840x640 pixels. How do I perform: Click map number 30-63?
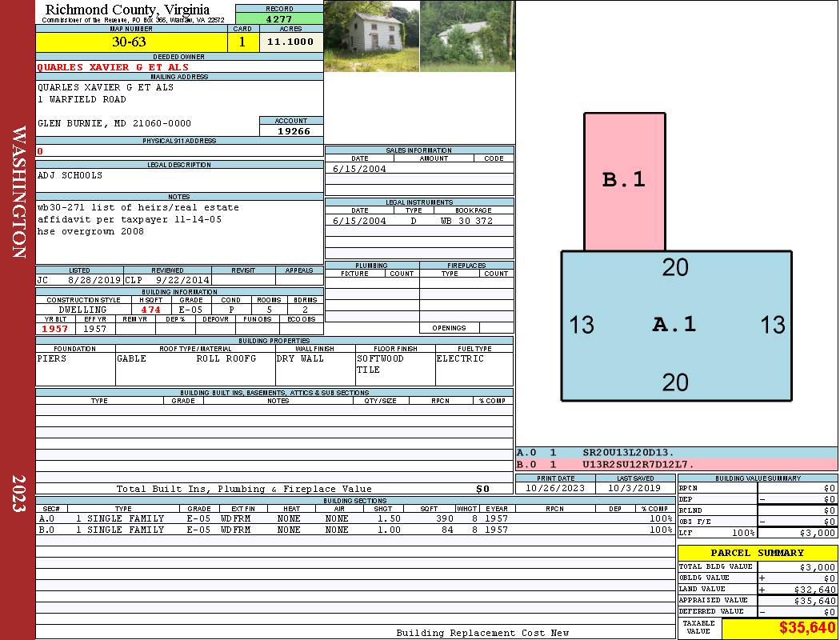coord(129,42)
